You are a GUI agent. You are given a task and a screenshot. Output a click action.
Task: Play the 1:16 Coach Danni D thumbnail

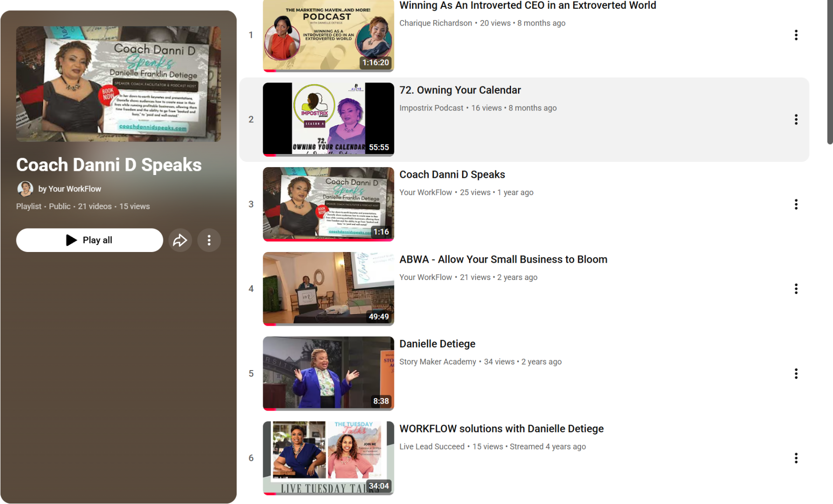[329, 204]
